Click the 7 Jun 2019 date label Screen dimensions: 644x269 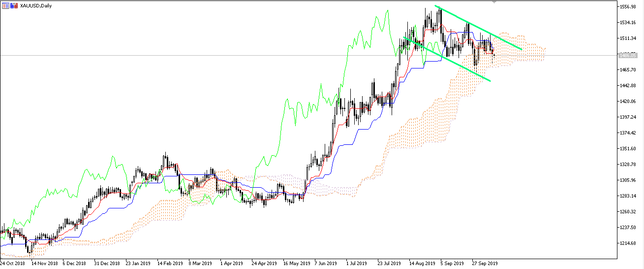click(325, 264)
